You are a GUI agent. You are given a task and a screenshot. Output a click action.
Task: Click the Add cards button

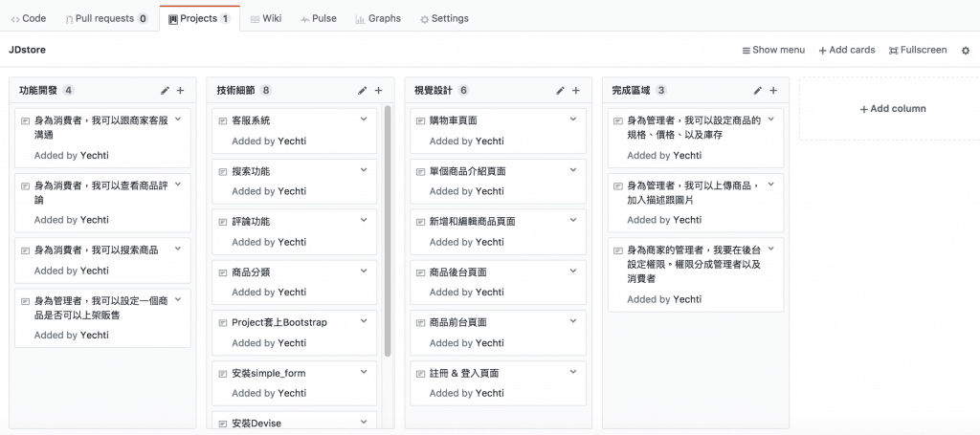(846, 50)
